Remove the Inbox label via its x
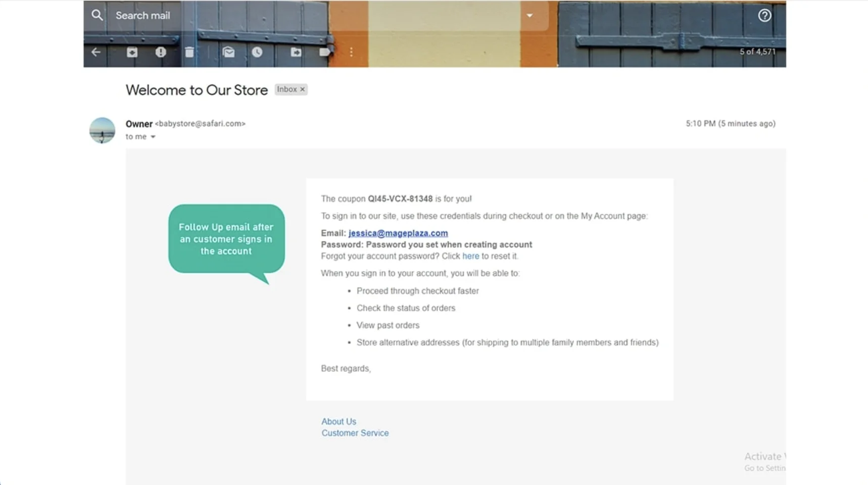This screenshot has height=485, width=868. (x=302, y=89)
